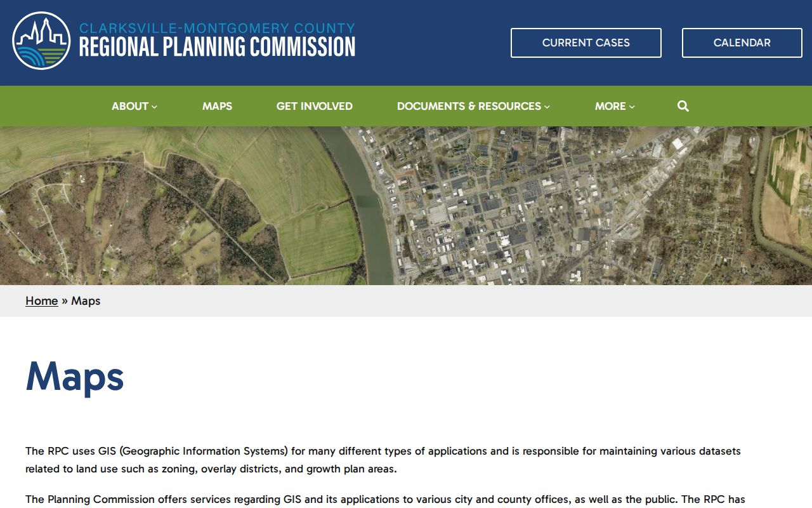Click the 'Maps' page heading

coord(75,377)
